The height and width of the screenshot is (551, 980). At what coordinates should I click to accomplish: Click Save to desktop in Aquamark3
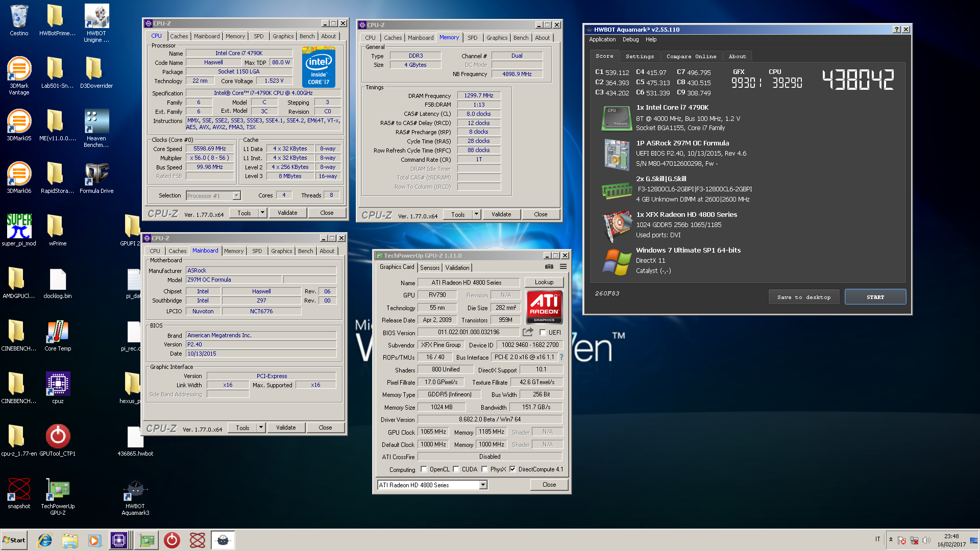(x=804, y=297)
